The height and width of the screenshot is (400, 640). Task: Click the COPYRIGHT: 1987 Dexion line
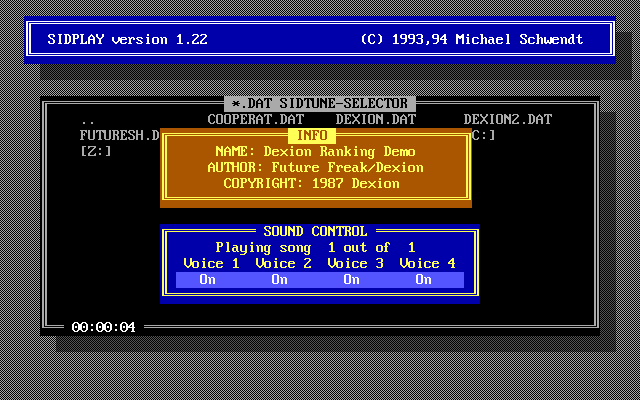pyautogui.click(x=311, y=183)
